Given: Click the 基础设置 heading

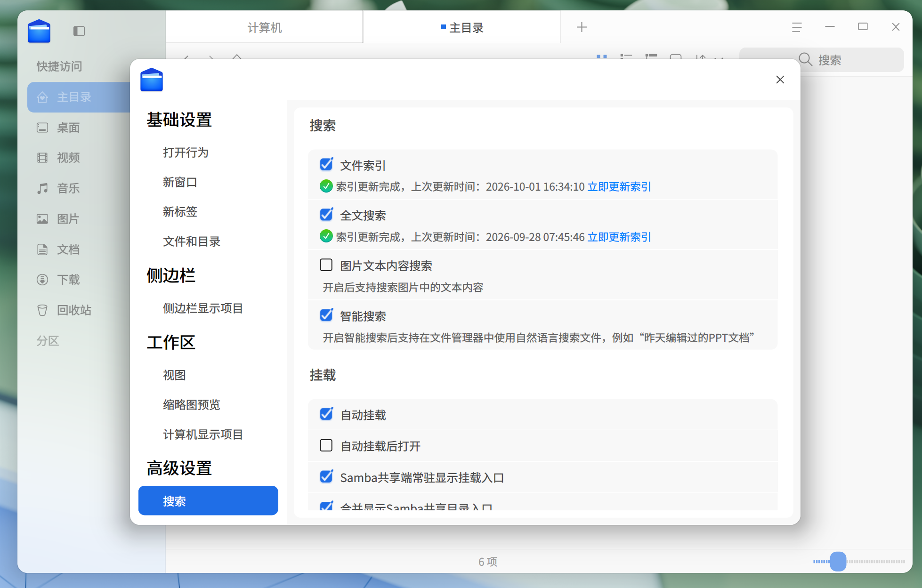Looking at the screenshot, I should [x=179, y=120].
